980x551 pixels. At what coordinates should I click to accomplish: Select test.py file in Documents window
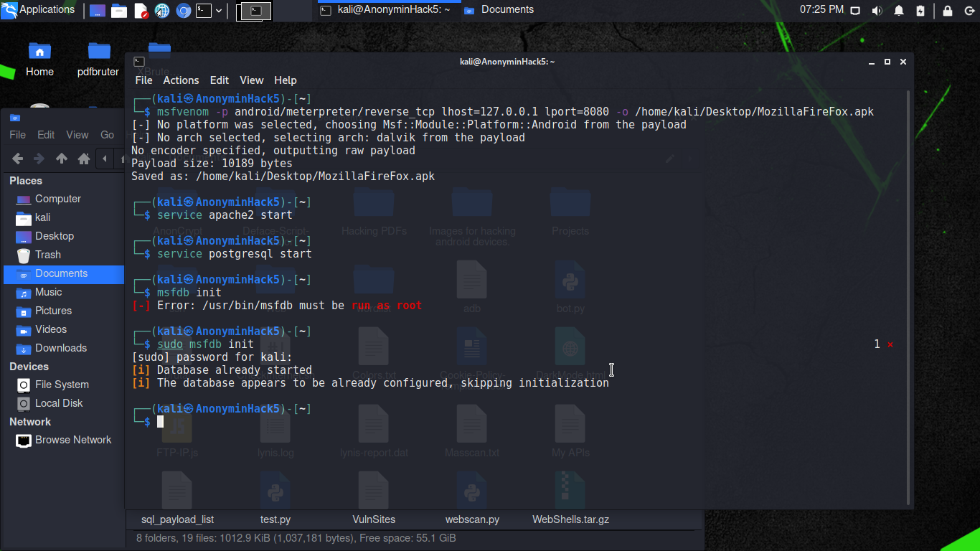[275, 519]
